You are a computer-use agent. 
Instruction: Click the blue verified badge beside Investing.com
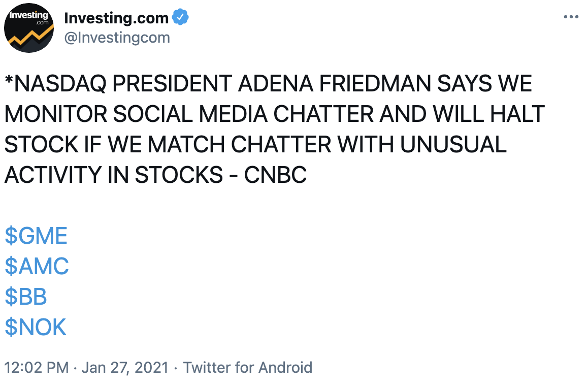tap(180, 17)
